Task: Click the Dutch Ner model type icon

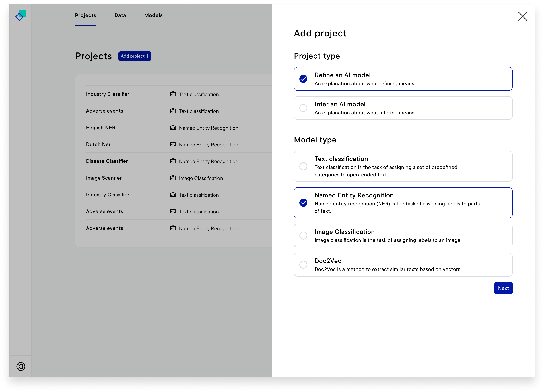Action: point(173,144)
